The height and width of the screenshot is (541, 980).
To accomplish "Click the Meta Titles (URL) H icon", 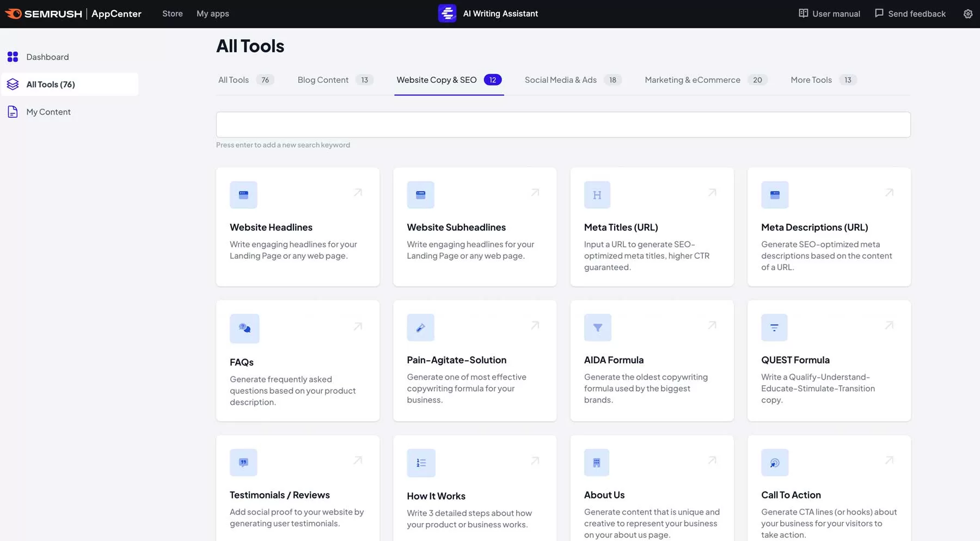I will pyautogui.click(x=597, y=195).
